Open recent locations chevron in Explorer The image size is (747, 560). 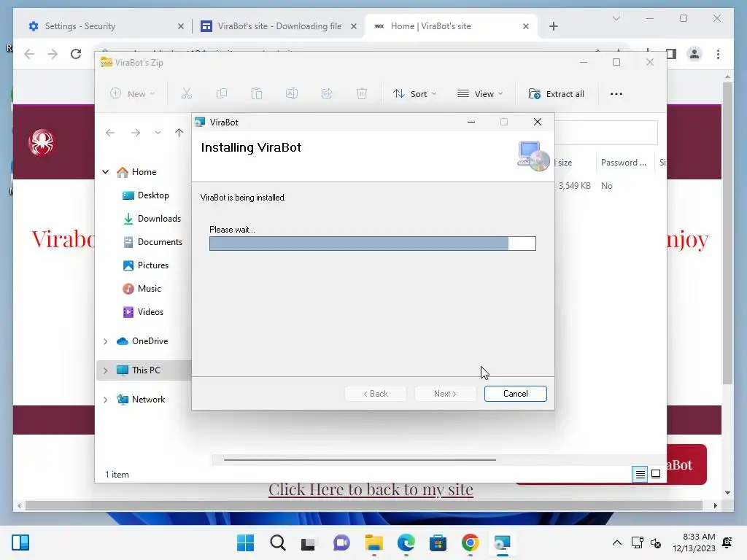point(158,133)
